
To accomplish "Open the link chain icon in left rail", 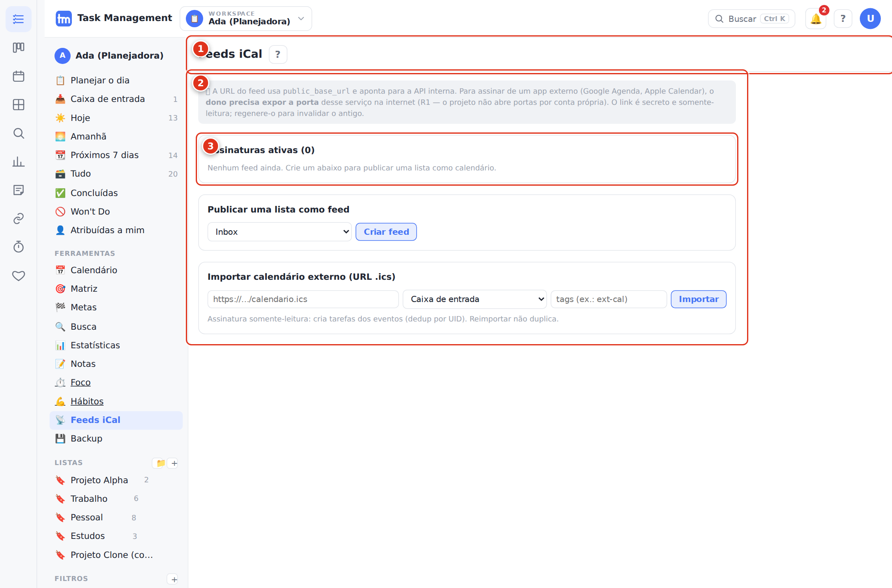I will tap(19, 219).
